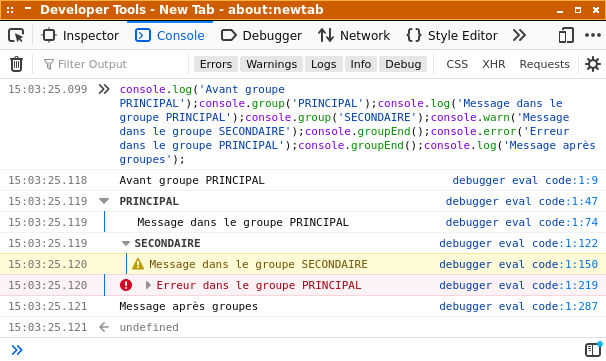Viewport: 606px width, 361px height.
Task: Click timestamp 15:03:25.099
Action: coord(48,89)
